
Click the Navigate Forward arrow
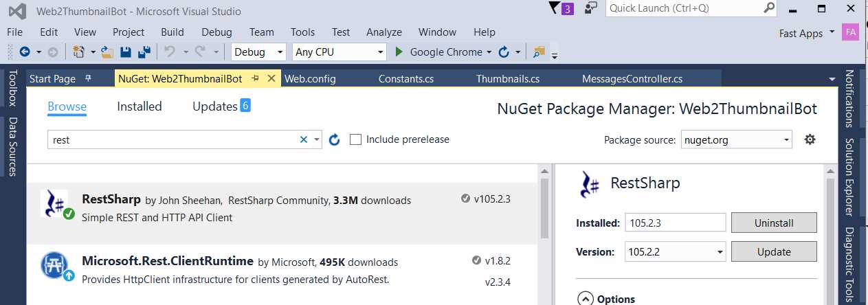[53, 52]
